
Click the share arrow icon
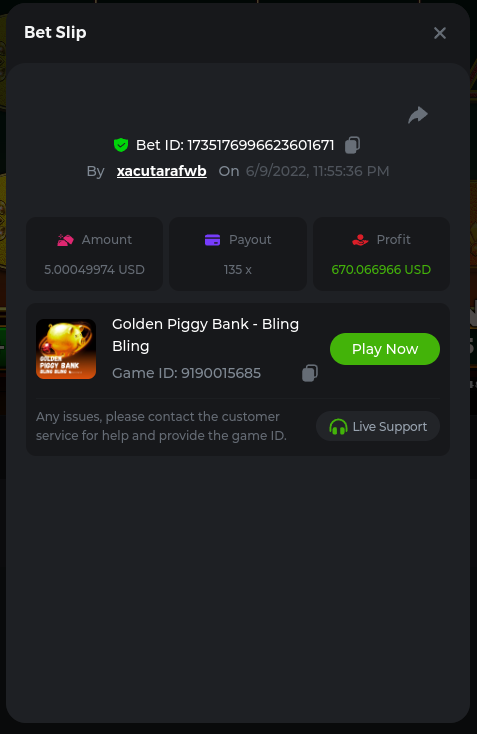(418, 115)
